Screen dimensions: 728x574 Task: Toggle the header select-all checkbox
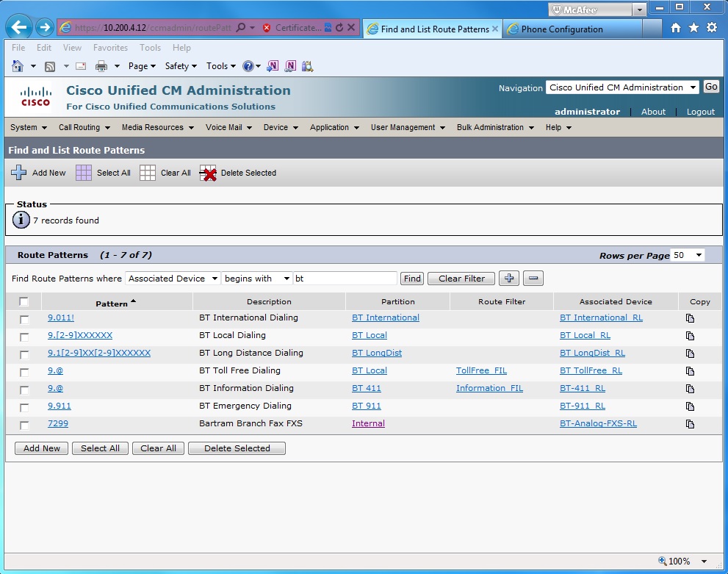(24, 302)
